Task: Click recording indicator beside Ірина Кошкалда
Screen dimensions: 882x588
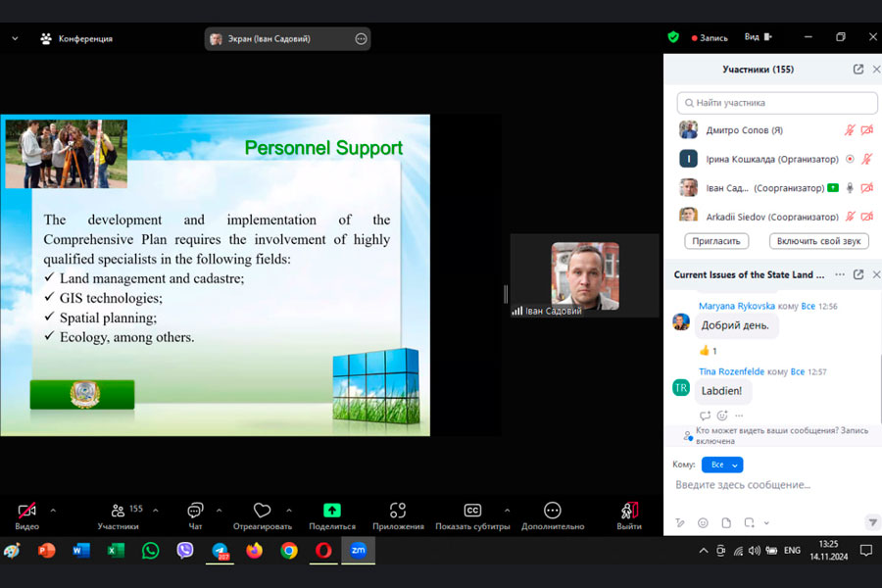Action: 850,159
